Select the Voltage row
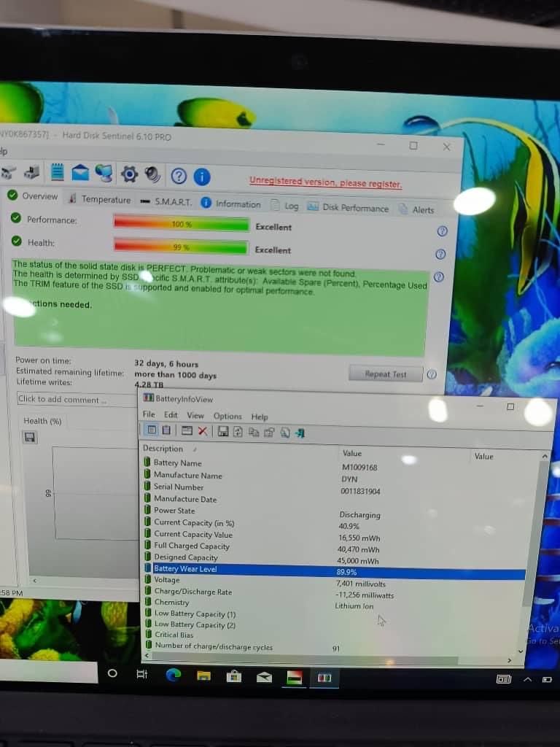 click(x=333, y=581)
